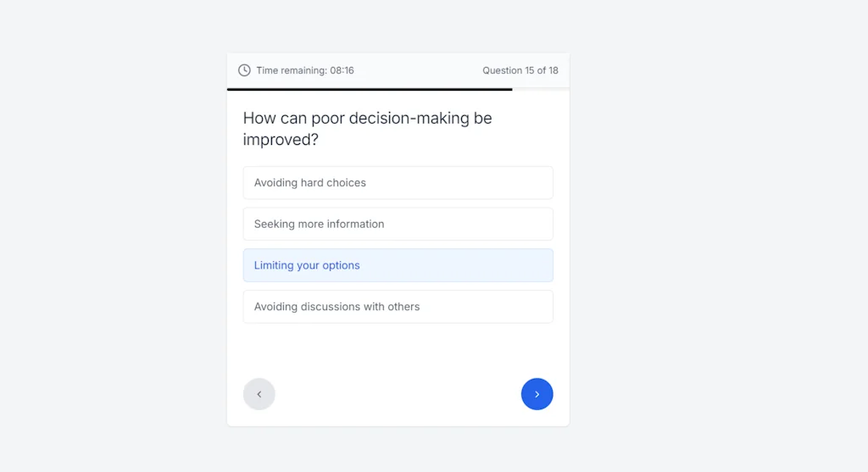The height and width of the screenshot is (472, 868).
Task: Go to the next question with the blue arrow
Action: click(537, 394)
